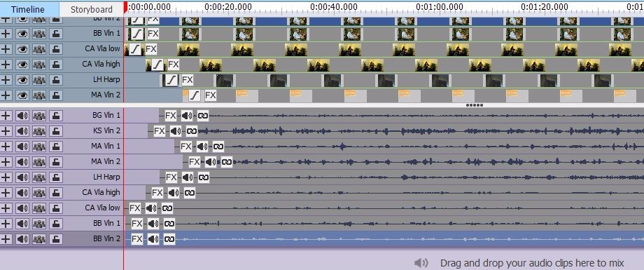644x270 pixels.
Task: Open group icon for CA Vla high video track
Action: point(39,65)
